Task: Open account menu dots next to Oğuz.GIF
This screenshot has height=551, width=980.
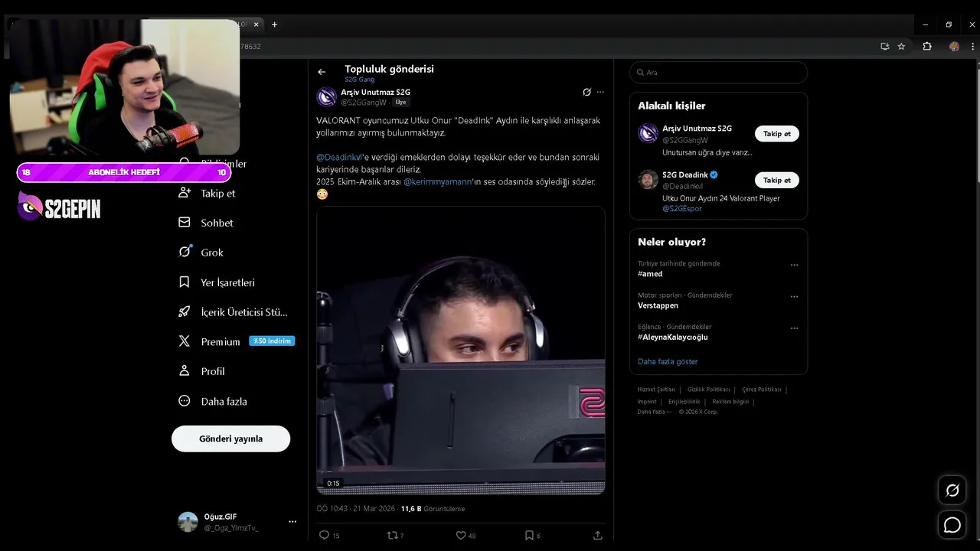Action: click(292, 522)
